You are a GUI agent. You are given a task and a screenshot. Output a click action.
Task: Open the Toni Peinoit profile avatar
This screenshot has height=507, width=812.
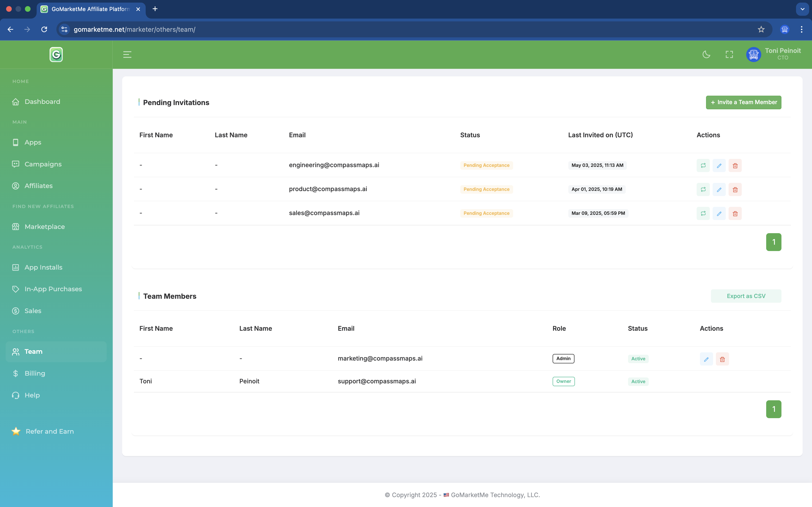click(753, 55)
